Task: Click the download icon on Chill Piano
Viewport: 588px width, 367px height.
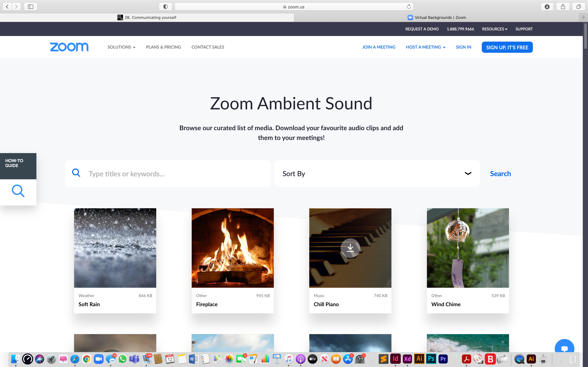Action: (x=350, y=248)
